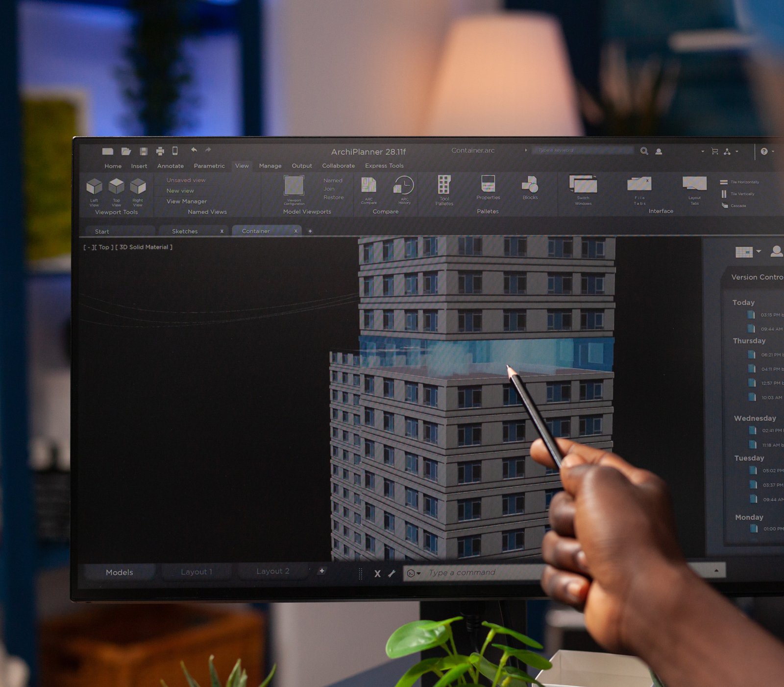Click the print icon in title bar
Viewport: 784px width, 687px height.
(160, 151)
